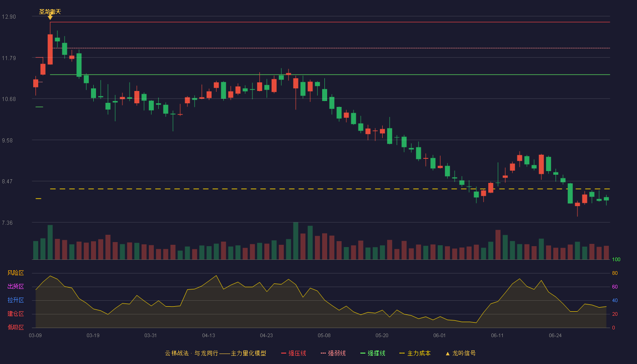Click the red horizontal 强压线 line

click(330, 22)
